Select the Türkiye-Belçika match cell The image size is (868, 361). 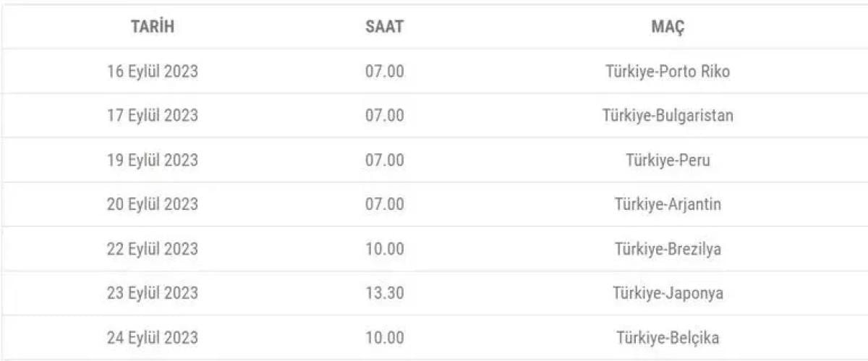coord(668,338)
